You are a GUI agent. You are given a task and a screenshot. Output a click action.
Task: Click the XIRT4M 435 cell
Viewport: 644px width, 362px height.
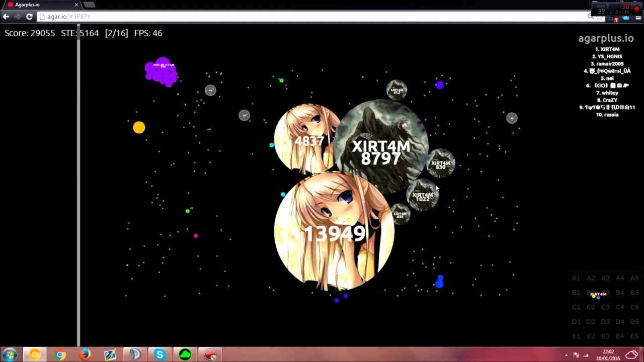coord(400,215)
